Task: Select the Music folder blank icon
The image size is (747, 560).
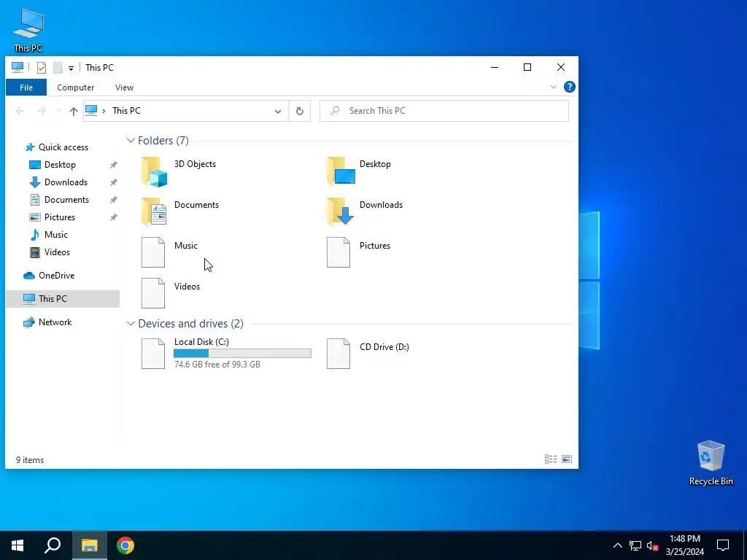Action: [153, 252]
